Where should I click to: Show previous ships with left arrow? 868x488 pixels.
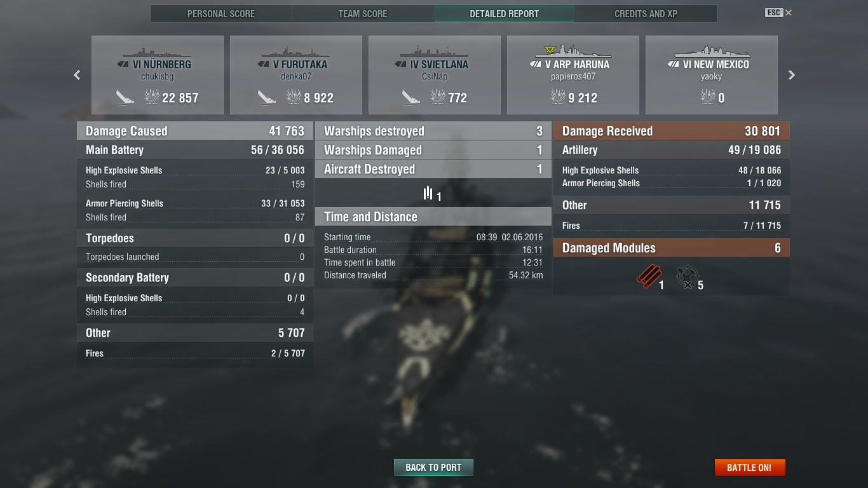point(77,75)
